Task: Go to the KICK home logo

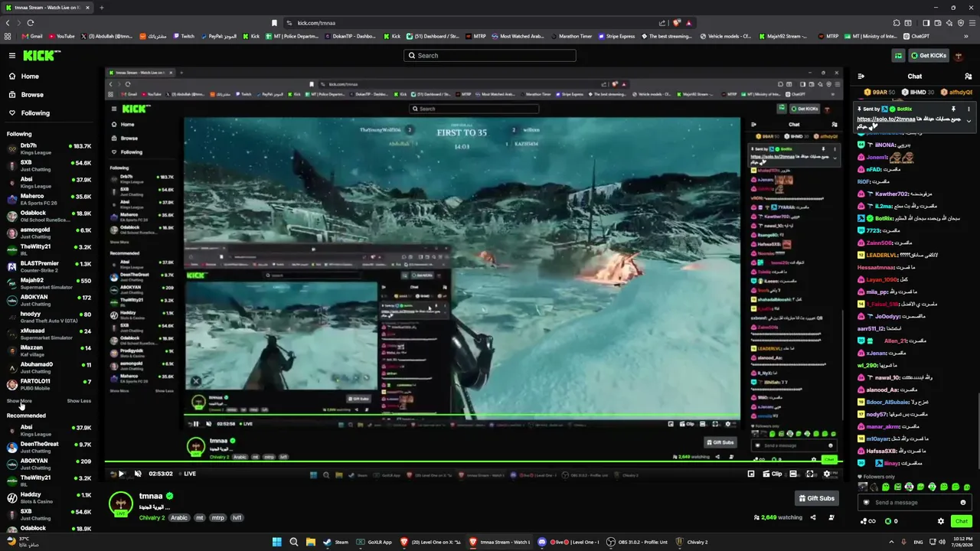Action: 40,55
